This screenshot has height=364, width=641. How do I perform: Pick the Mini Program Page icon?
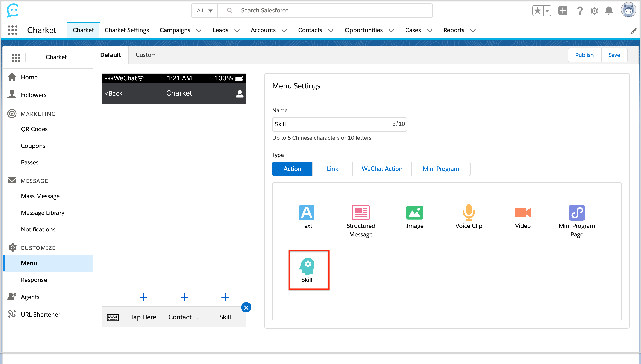[x=576, y=213]
